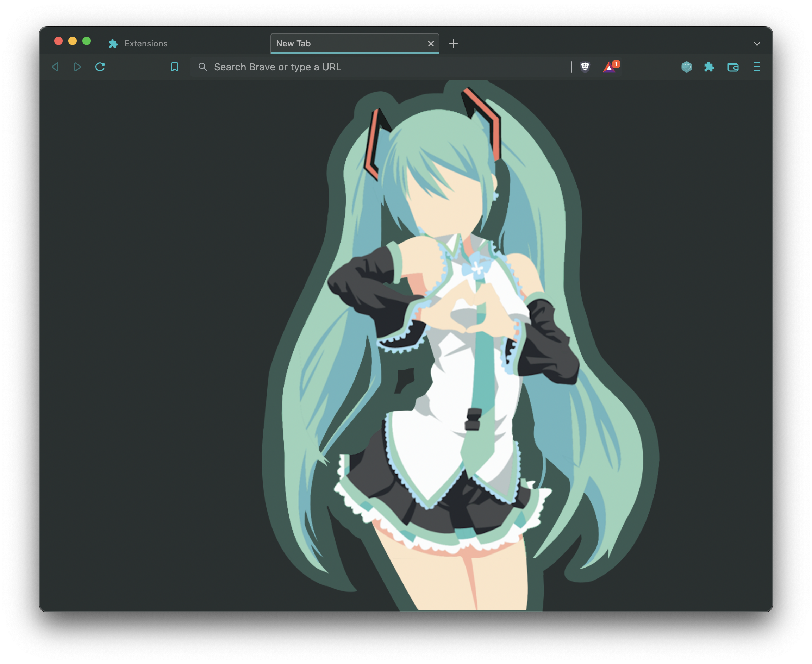Image resolution: width=812 pixels, height=664 pixels.
Task: Open the hamburger main menu
Action: [x=757, y=67]
